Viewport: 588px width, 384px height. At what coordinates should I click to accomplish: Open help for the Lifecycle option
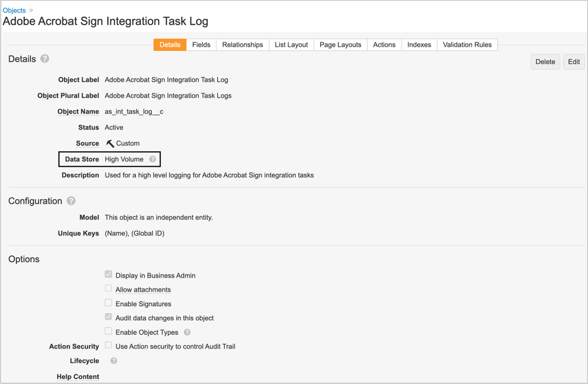point(113,361)
